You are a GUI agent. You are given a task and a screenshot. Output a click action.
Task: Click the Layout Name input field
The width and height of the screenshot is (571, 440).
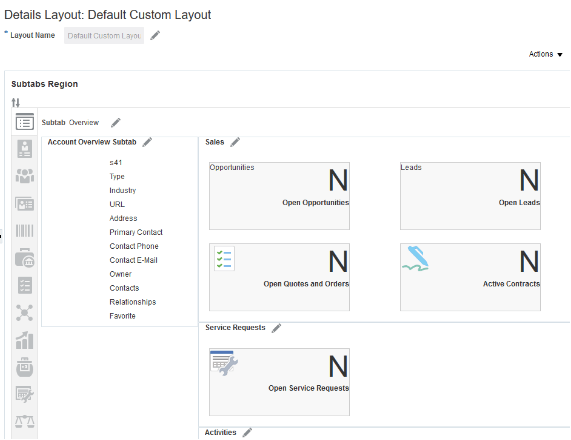pyautogui.click(x=104, y=36)
